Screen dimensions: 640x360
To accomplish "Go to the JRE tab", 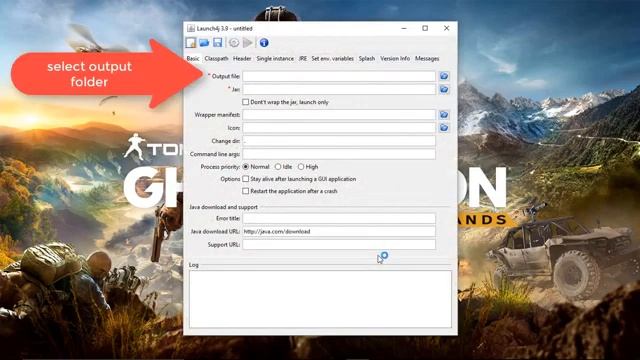I will [x=302, y=58].
